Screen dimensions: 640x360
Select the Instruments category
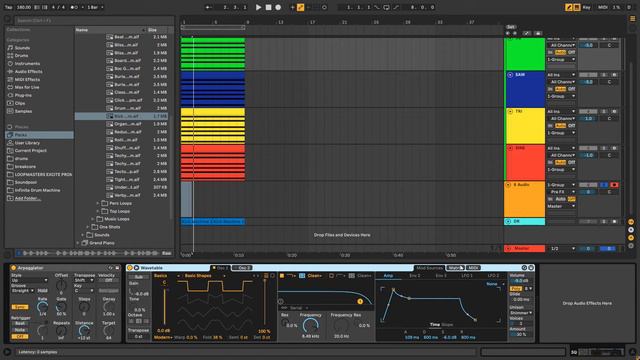tap(27, 64)
